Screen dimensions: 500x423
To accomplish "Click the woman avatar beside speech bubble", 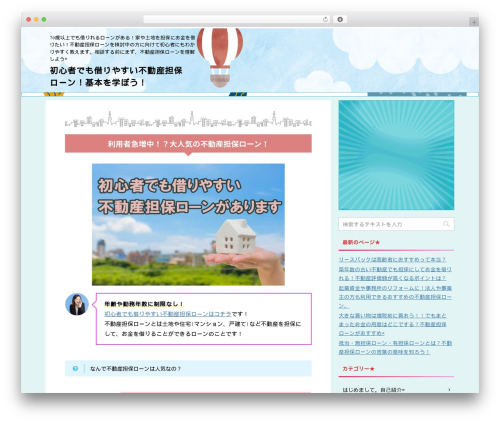I will click(x=77, y=304).
